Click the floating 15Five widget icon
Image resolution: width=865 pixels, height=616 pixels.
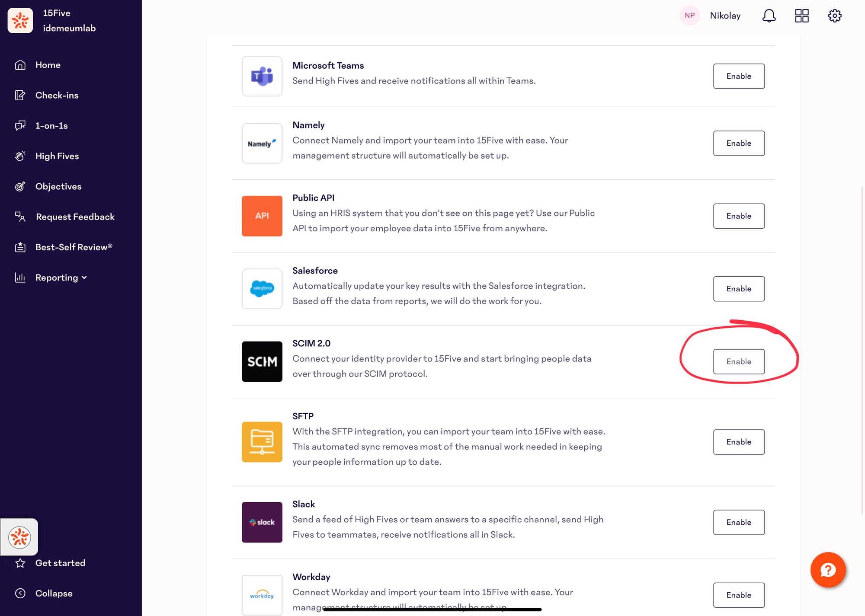(x=19, y=537)
